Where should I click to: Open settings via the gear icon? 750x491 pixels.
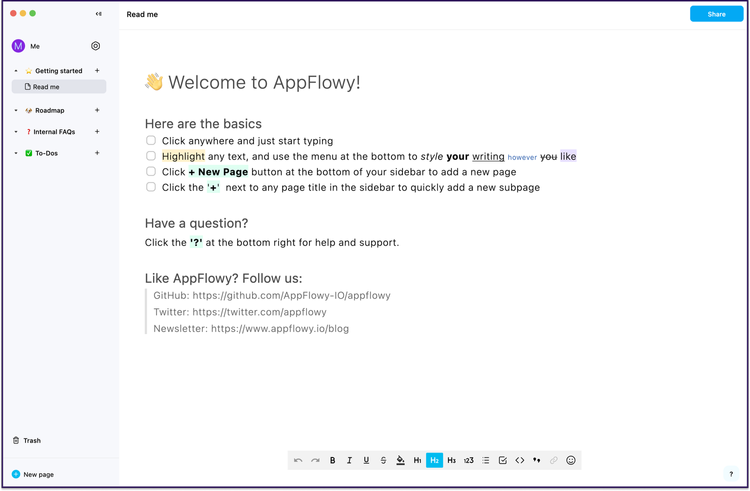click(96, 46)
